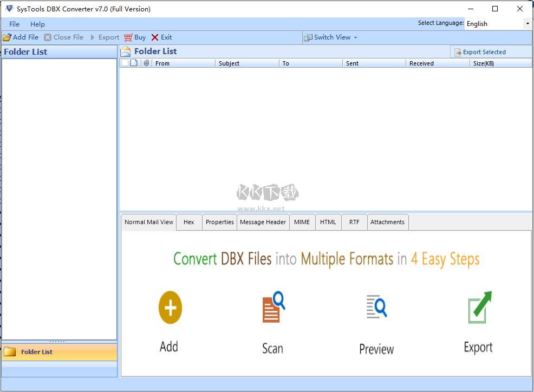Click the green Export arrow icon
The width and height of the screenshot is (534, 392).
click(477, 306)
